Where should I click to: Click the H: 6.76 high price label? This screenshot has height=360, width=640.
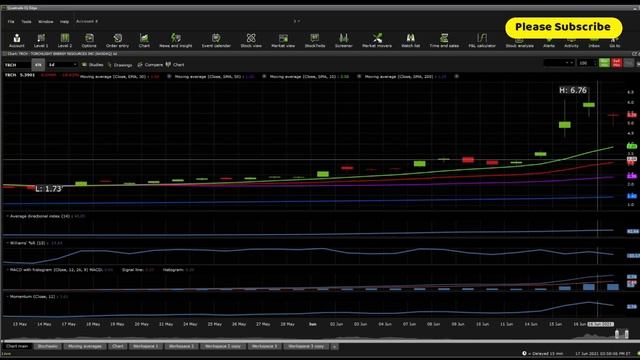[x=573, y=90]
